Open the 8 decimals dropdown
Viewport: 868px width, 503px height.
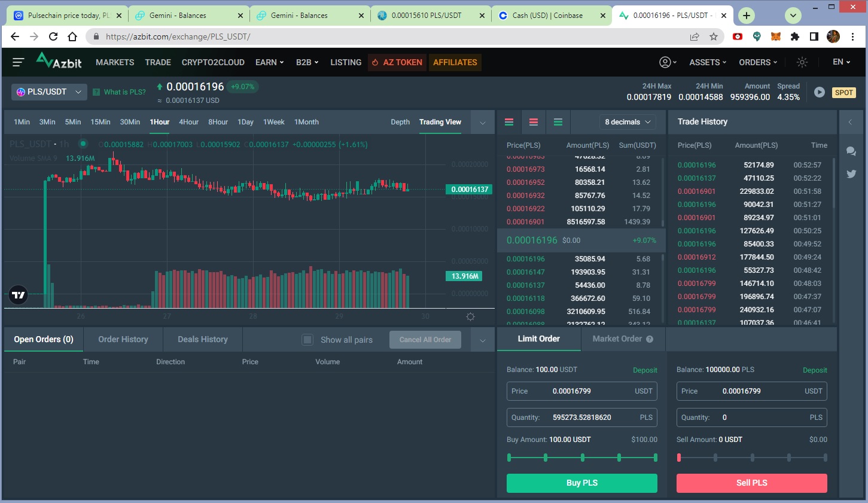point(628,122)
